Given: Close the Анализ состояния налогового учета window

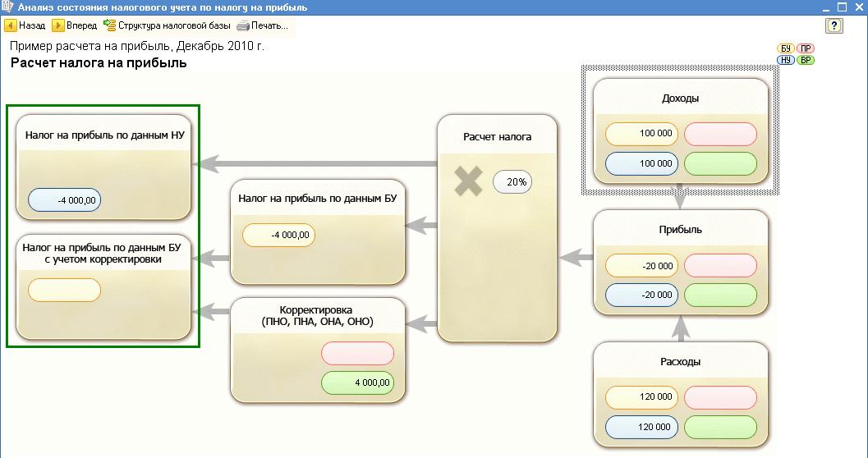Looking at the screenshot, I should [858, 7].
